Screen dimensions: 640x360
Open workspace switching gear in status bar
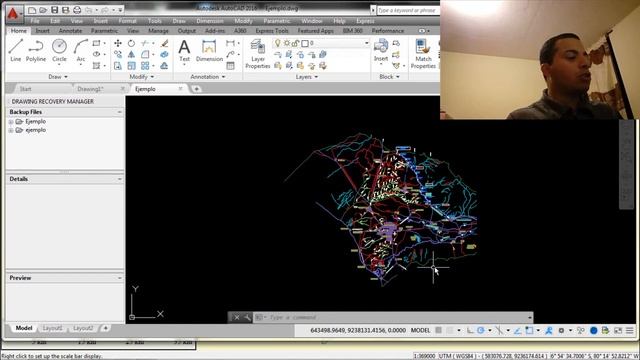[561, 330]
